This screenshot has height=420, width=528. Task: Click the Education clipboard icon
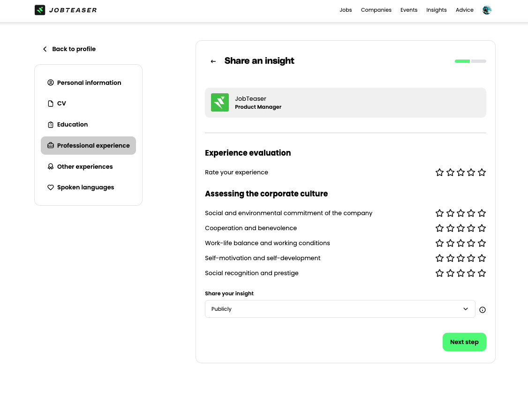tap(51, 125)
